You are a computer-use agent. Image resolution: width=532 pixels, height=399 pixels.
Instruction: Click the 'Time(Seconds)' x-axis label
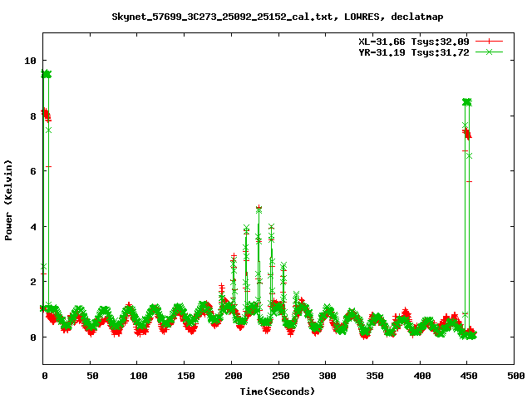pyautogui.click(x=278, y=392)
